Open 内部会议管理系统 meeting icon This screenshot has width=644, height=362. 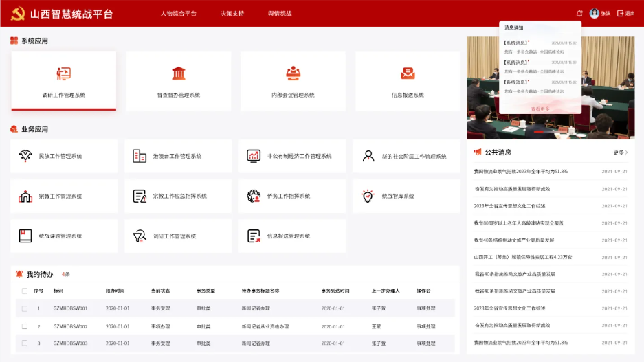pyautogui.click(x=293, y=73)
